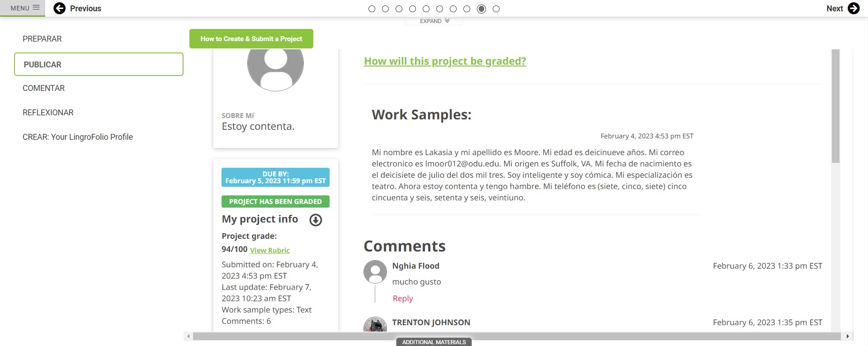This screenshot has width=868, height=346.
Task: Click the My project info heading
Action: (260, 219)
